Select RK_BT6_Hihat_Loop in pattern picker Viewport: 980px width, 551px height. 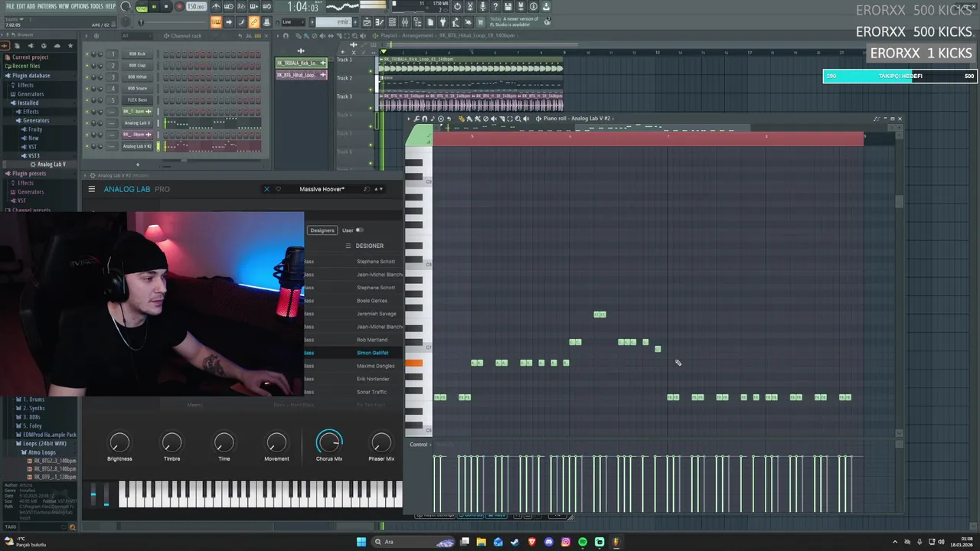pyautogui.click(x=301, y=75)
